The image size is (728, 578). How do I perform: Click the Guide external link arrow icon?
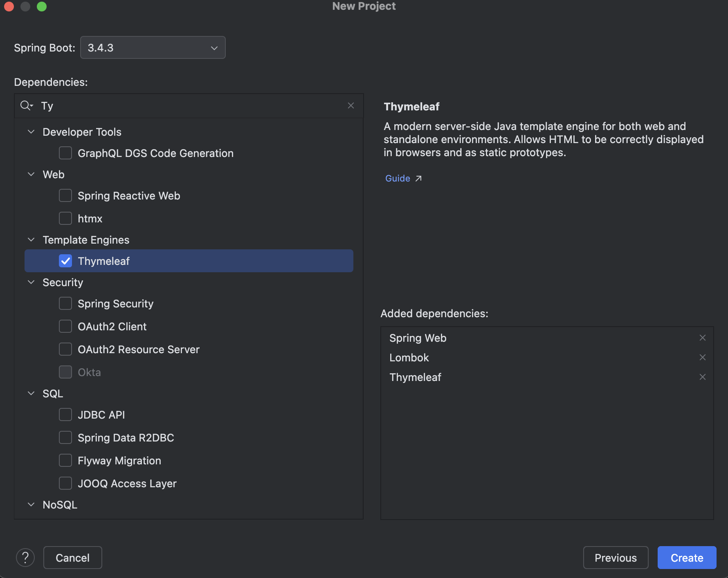point(418,178)
